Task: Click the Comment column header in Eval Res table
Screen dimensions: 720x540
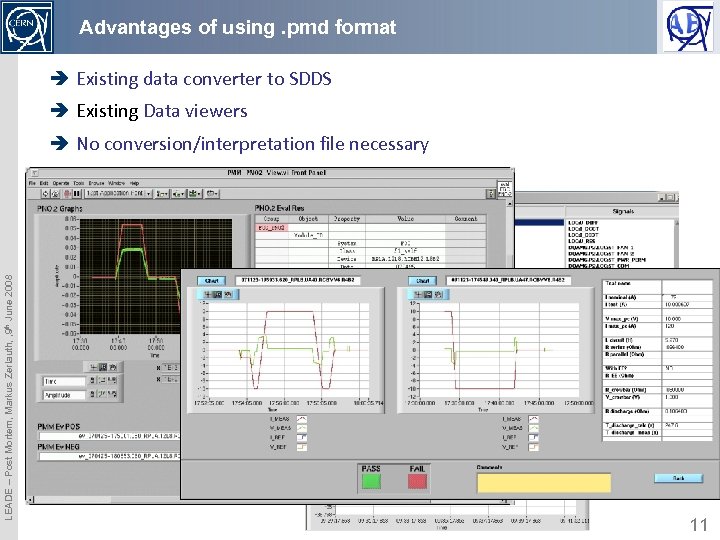Action: (466, 219)
